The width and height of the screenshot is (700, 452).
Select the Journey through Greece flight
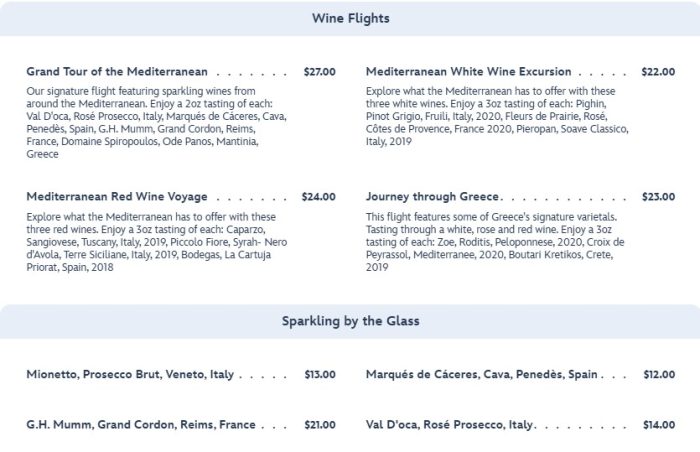pyautogui.click(x=433, y=197)
